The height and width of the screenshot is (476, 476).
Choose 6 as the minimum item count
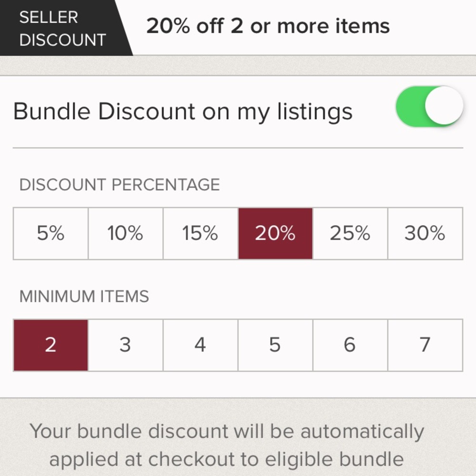point(350,345)
